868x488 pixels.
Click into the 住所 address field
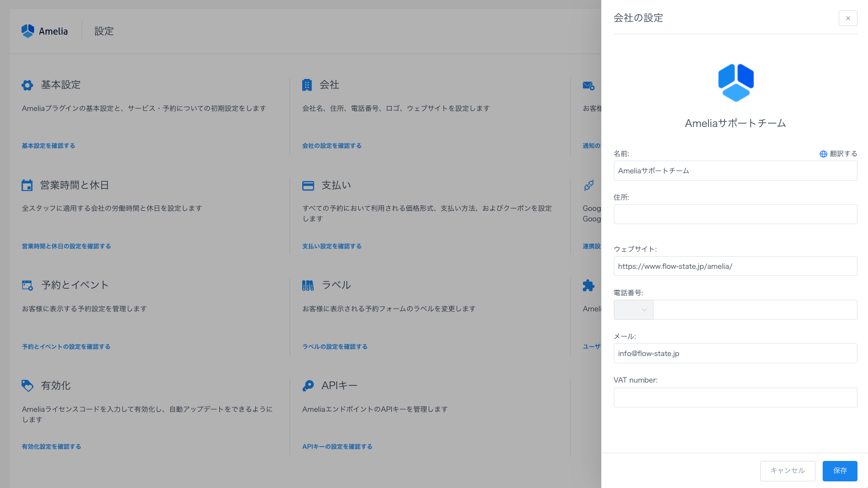pos(735,214)
